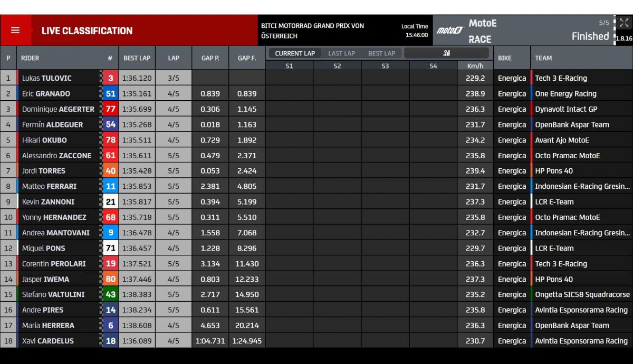The width and height of the screenshot is (633, 364).
Task: Click the S3 sector header
Action: [385, 66]
